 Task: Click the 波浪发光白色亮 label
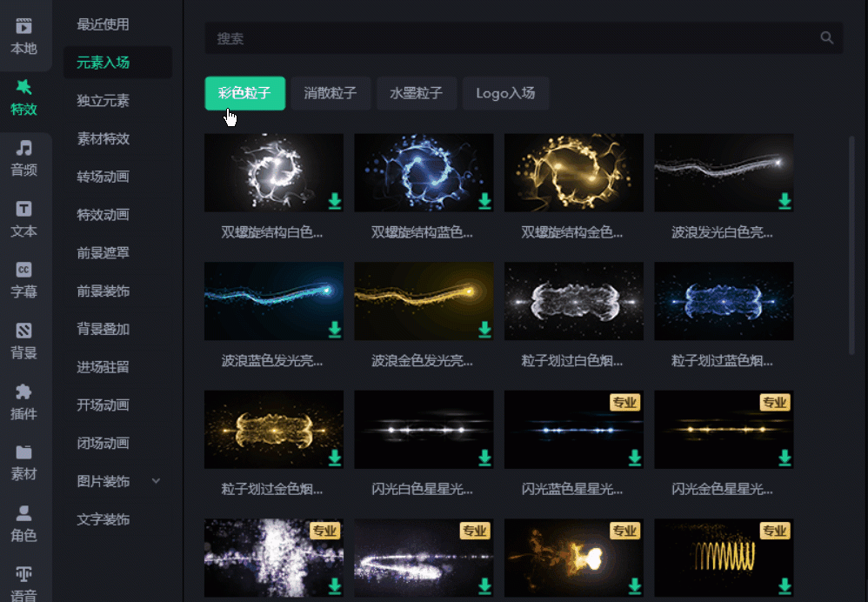point(722,232)
